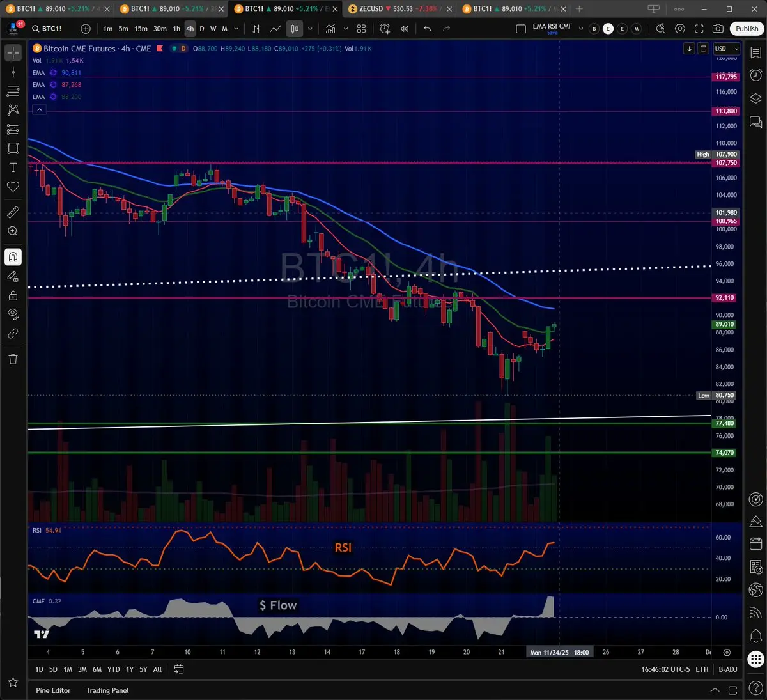Screen dimensions: 767x700
Task: Open the heart icons tool
Action: [x=13, y=187]
